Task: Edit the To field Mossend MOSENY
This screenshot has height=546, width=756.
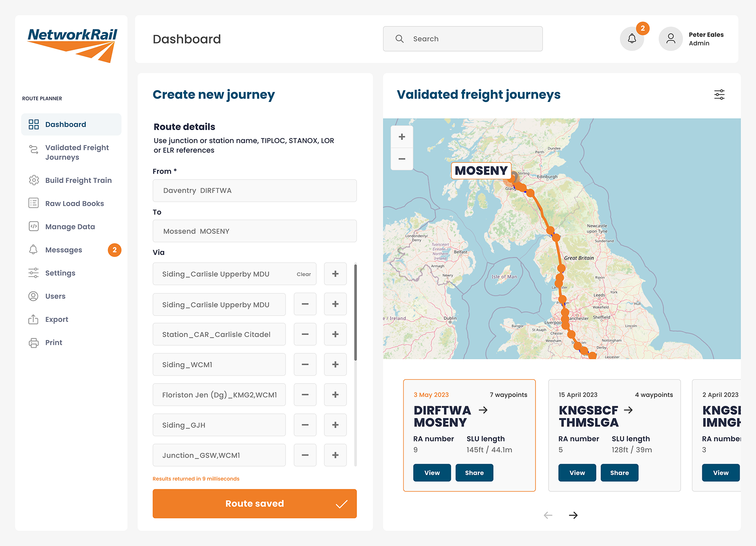Action: tap(255, 231)
